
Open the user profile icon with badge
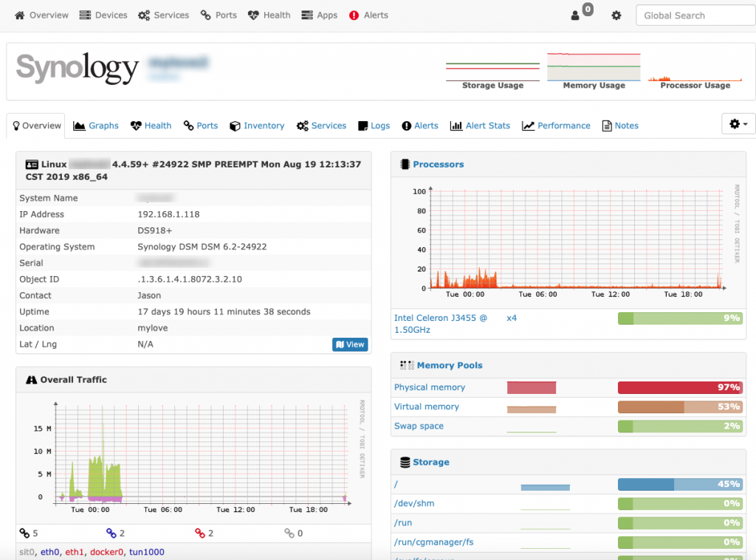pyautogui.click(x=575, y=15)
